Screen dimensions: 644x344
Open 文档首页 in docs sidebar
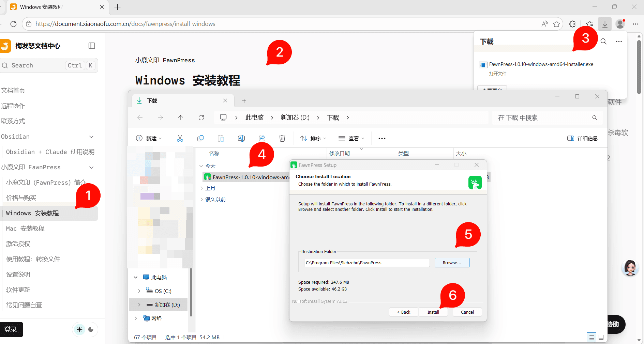pyautogui.click(x=13, y=91)
